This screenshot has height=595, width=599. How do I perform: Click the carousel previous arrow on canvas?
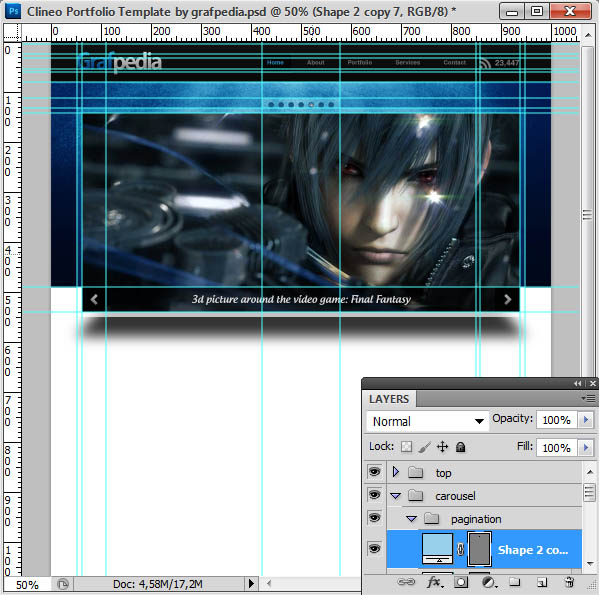pos(94,299)
